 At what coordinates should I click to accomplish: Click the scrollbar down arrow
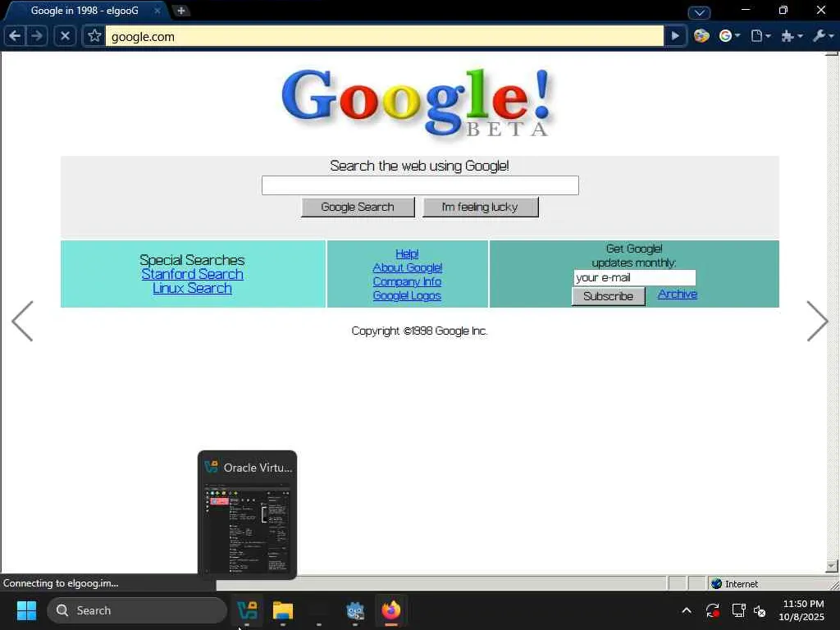click(832, 566)
